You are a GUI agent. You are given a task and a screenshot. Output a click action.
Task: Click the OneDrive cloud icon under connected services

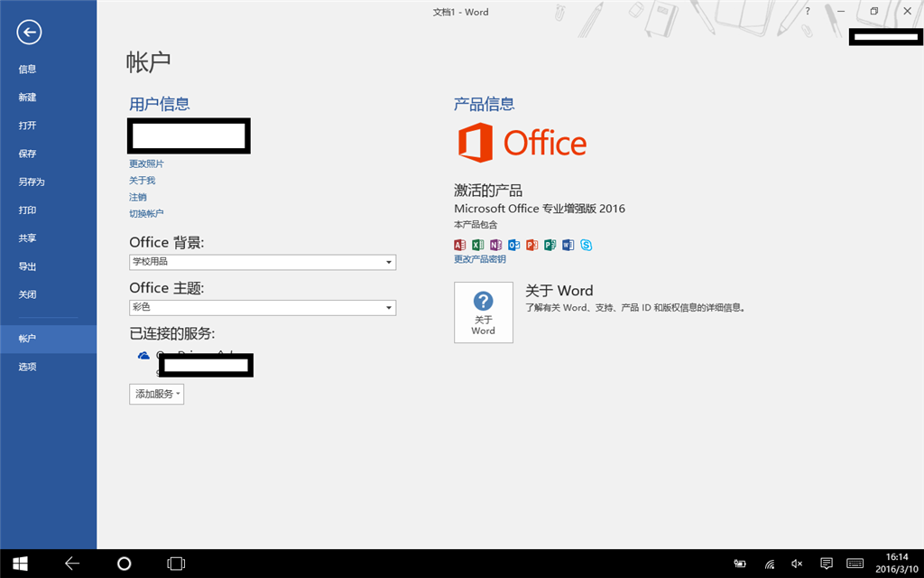143,356
